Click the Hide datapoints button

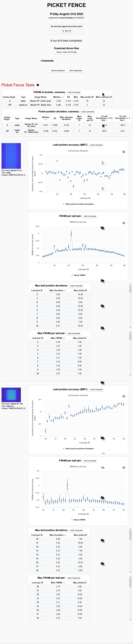tap(76, 70)
